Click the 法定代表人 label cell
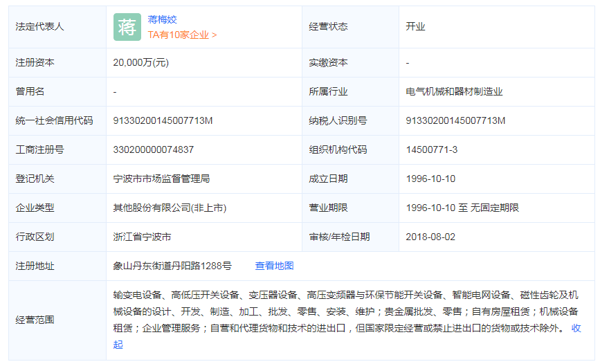600x364 pixels. coord(39,27)
